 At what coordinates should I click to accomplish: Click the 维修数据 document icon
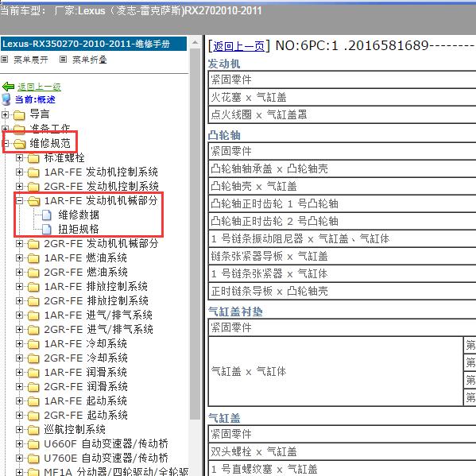click(47, 215)
